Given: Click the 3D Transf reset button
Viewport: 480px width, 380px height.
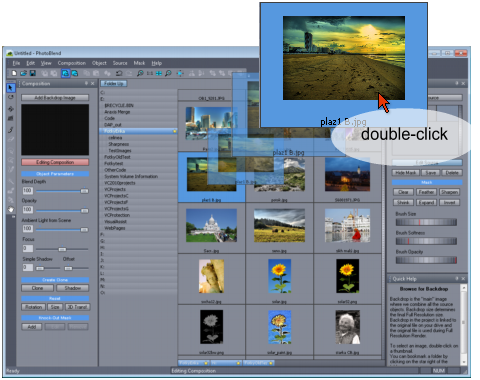Looking at the screenshot, I should point(77,307).
